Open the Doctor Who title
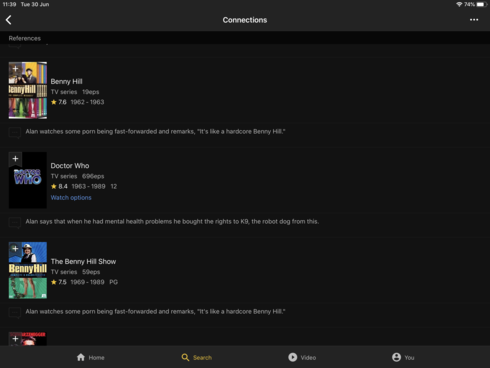 70,166
